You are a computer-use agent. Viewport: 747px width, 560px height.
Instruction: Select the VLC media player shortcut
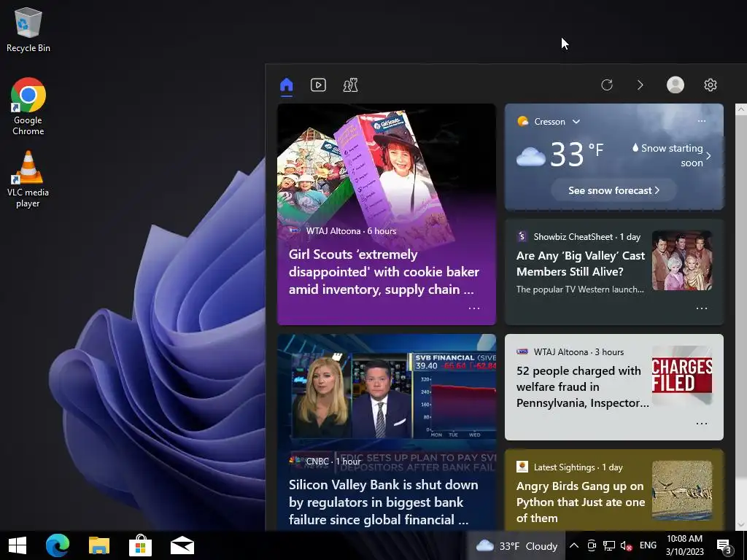pyautogui.click(x=28, y=179)
